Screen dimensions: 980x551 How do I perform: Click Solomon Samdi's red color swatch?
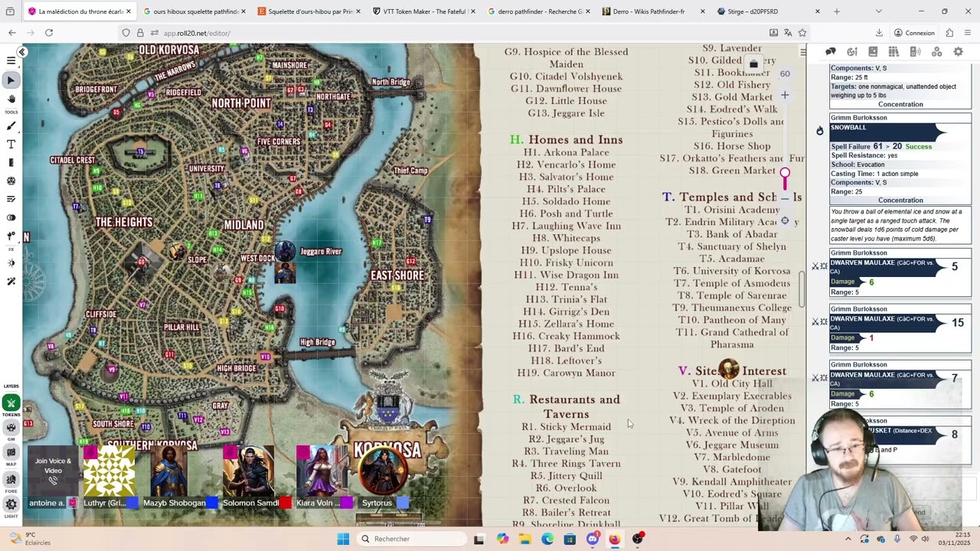click(286, 503)
